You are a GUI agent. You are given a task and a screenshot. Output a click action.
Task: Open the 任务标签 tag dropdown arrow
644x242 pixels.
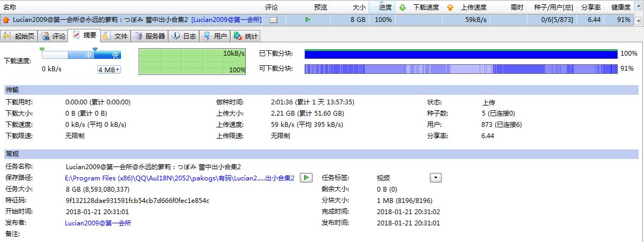click(x=436, y=178)
